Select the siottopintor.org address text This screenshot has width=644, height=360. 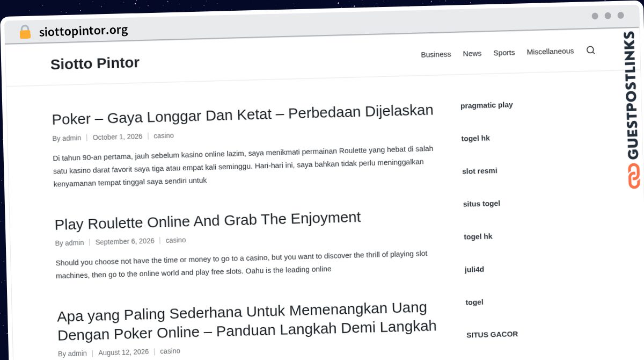[x=83, y=31]
